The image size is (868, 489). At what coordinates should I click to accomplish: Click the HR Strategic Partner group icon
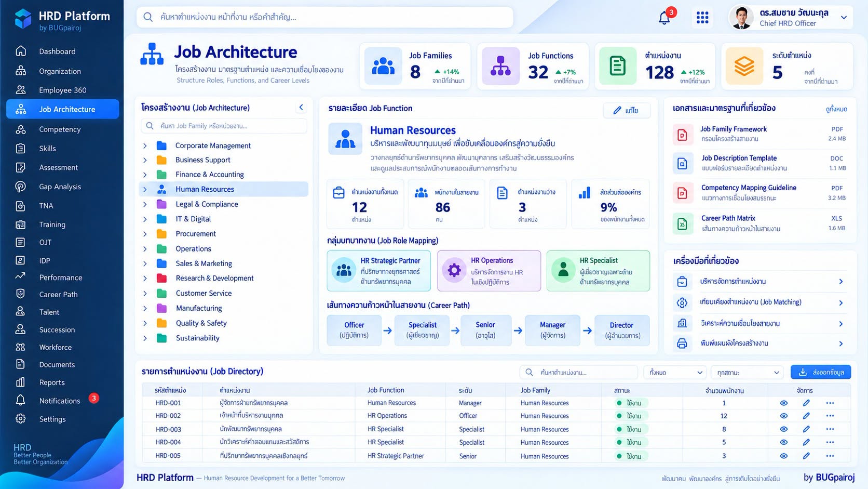coord(344,270)
